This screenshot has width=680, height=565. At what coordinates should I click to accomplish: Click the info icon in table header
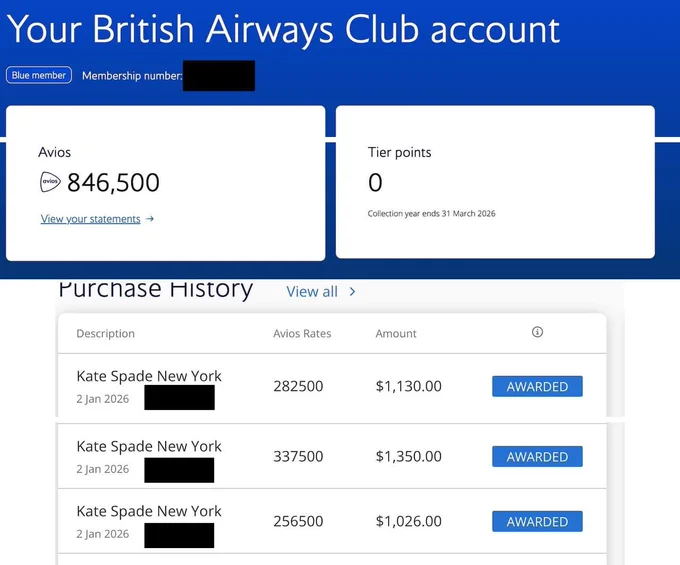tap(537, 332)
